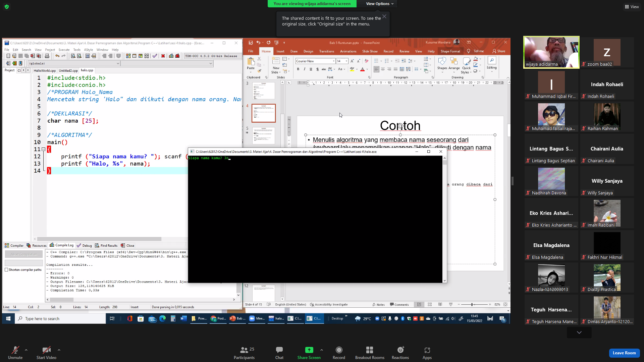644x362 pixels.
Task: Click the Share button in PowerPoint
Action: click(x=499, y=51)
